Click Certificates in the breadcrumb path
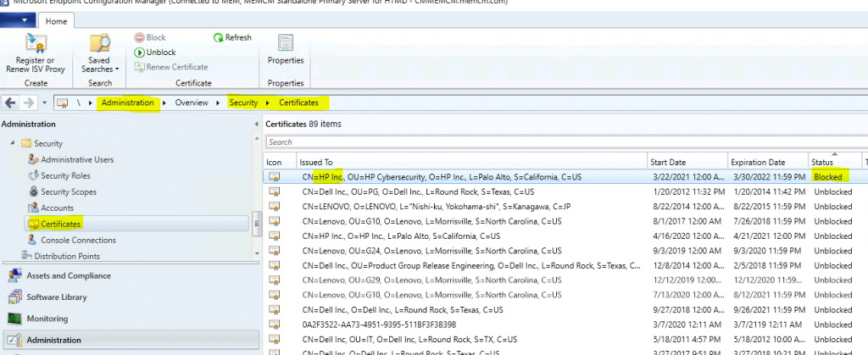 click(x=298, y=103)
